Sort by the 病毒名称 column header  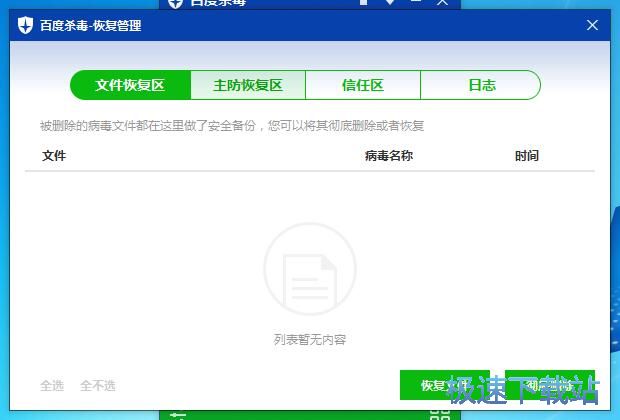pyautogui.click(x=389, y=155)
